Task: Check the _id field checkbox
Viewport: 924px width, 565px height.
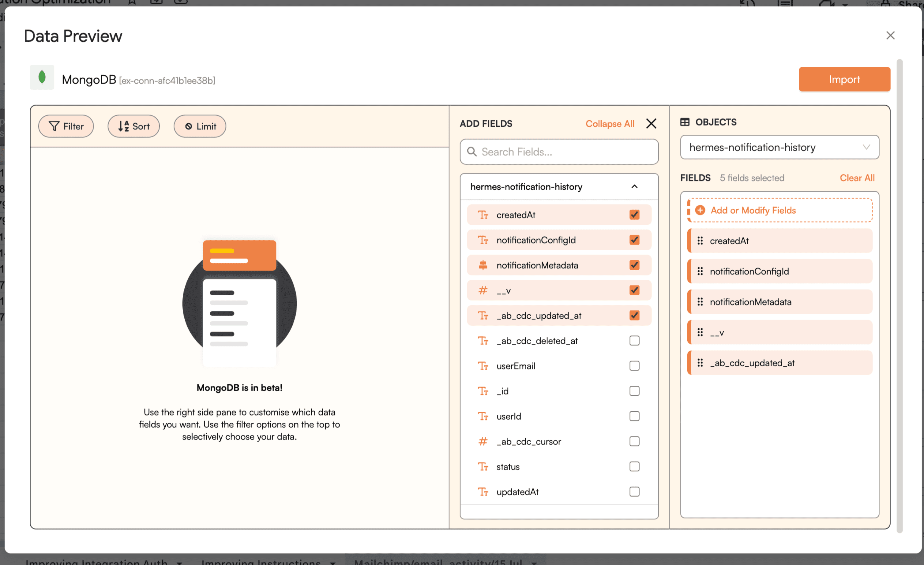Action: click(634, 391)
